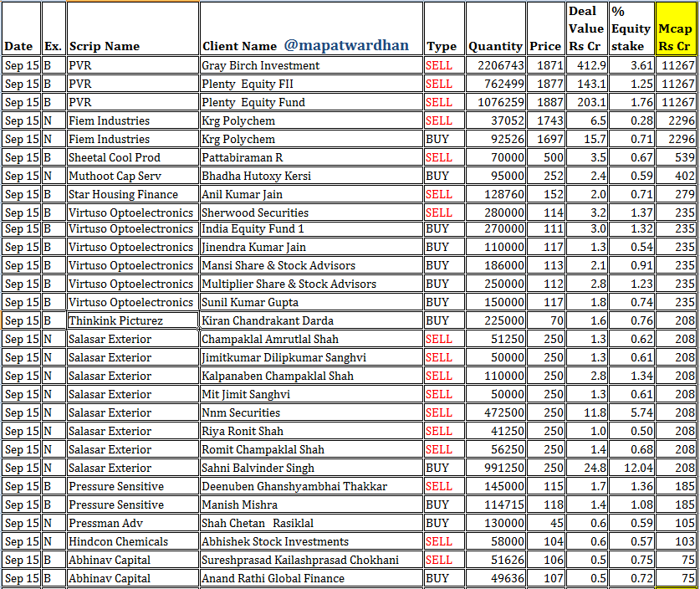Select quantity cell 991250
Image resolution: width=700 pixels, height=589 pixels.
pos(496,467)
